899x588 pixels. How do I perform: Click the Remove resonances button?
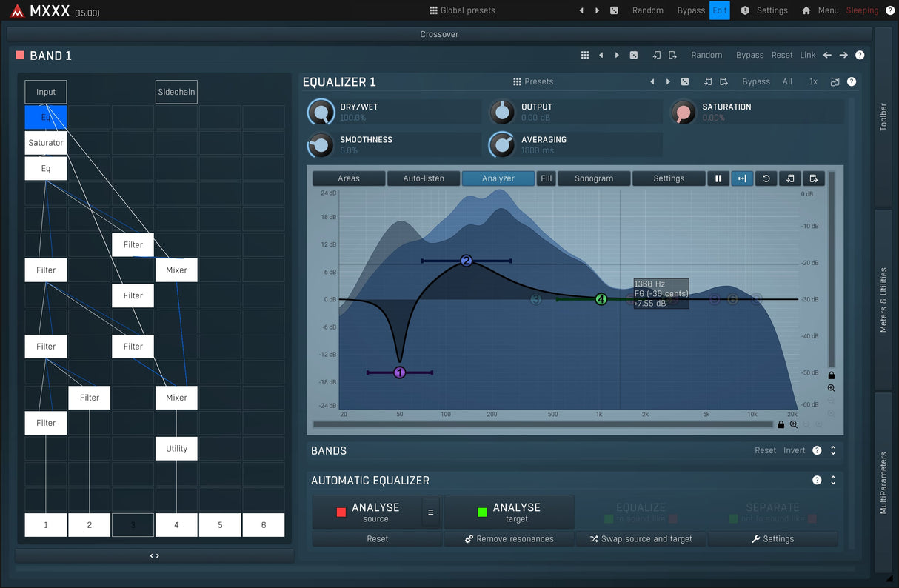tap(509, 539)
